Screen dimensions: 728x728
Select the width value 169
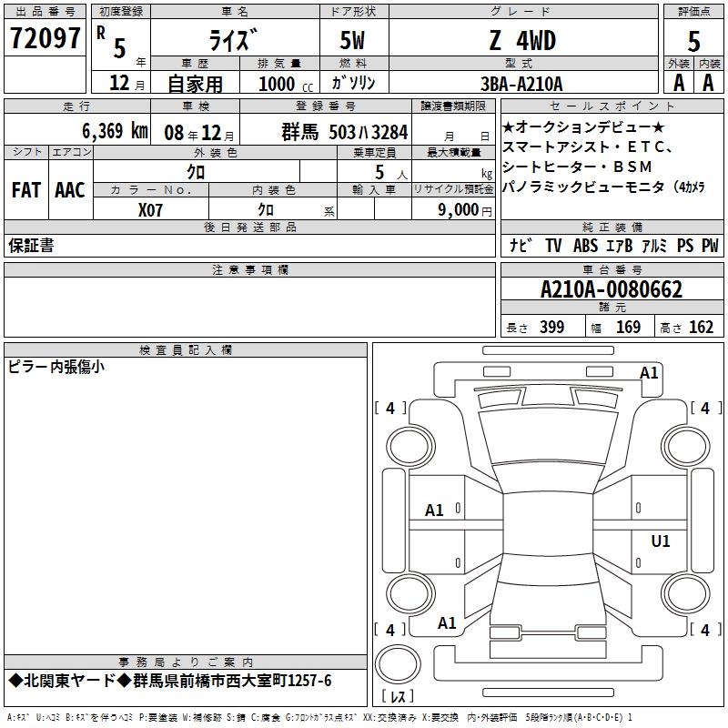(x=628, y=327)
